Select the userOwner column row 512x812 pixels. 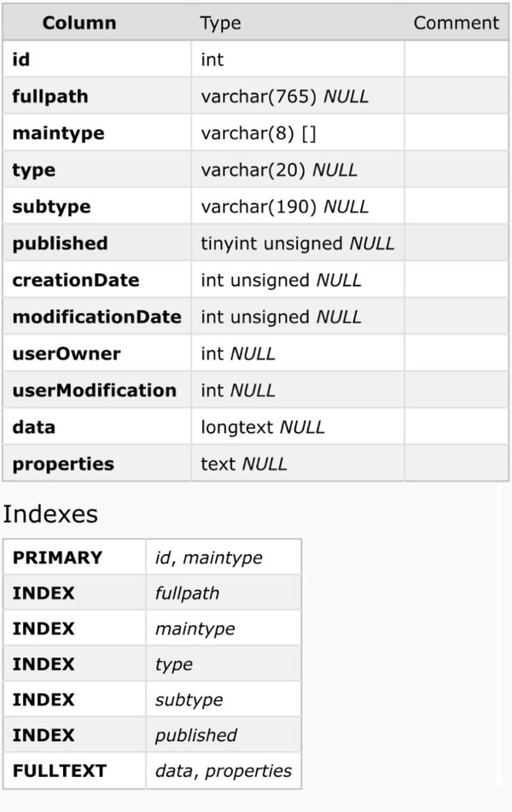tap(256, 353)
